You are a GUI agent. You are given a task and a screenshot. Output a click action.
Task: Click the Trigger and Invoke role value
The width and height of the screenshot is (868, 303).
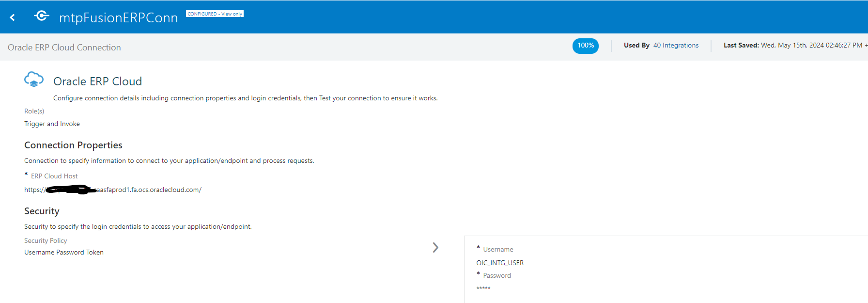coord(52,124)
